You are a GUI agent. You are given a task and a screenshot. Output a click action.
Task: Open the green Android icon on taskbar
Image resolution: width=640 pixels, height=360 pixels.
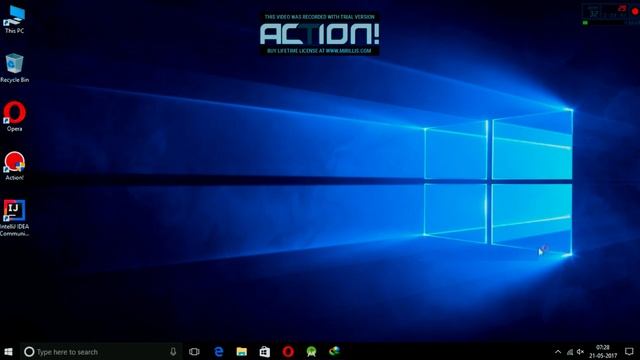point(311,352)
